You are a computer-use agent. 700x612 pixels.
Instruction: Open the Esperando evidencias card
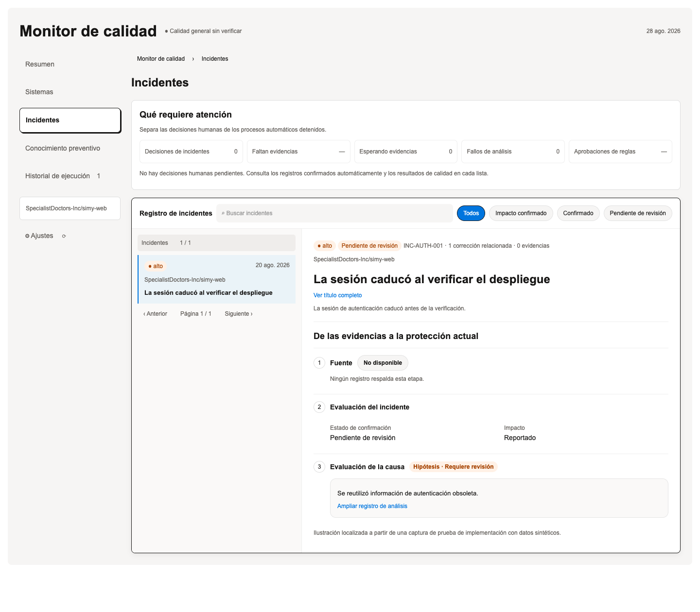coord(406,152)
